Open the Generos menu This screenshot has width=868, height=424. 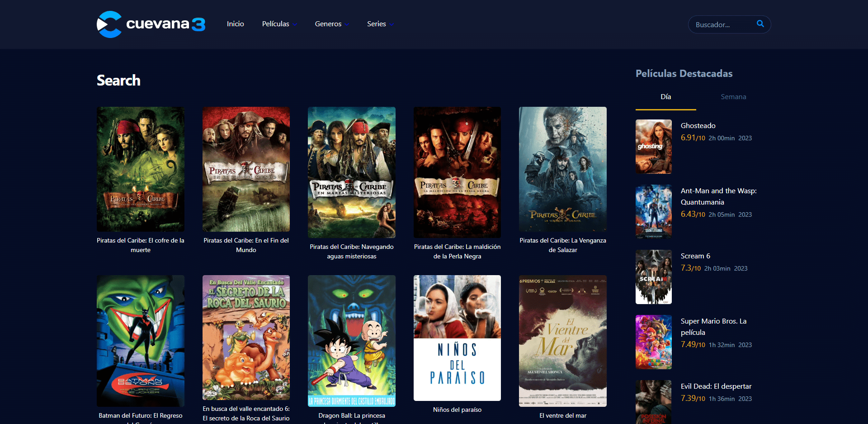pyautogui.click(x=328, y=24)
